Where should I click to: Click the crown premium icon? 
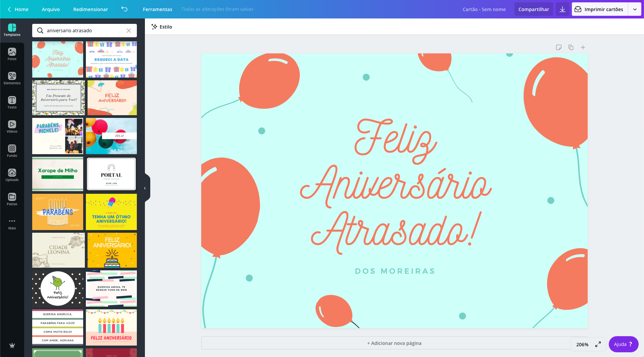12,345
